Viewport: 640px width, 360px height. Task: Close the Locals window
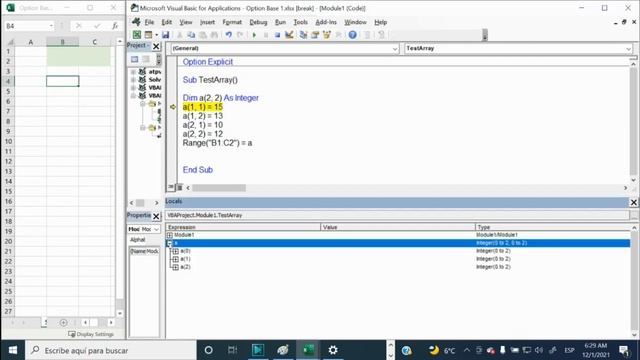tap(633, 202)
